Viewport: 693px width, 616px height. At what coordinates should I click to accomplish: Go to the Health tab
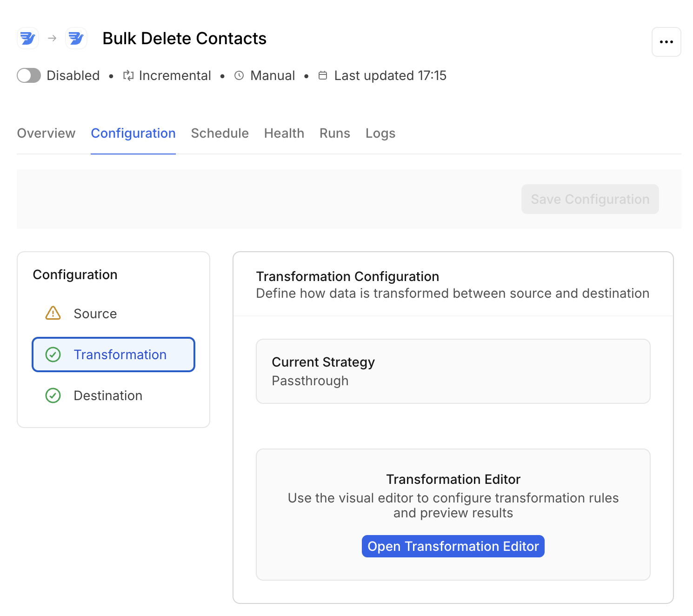click(284, 134)
